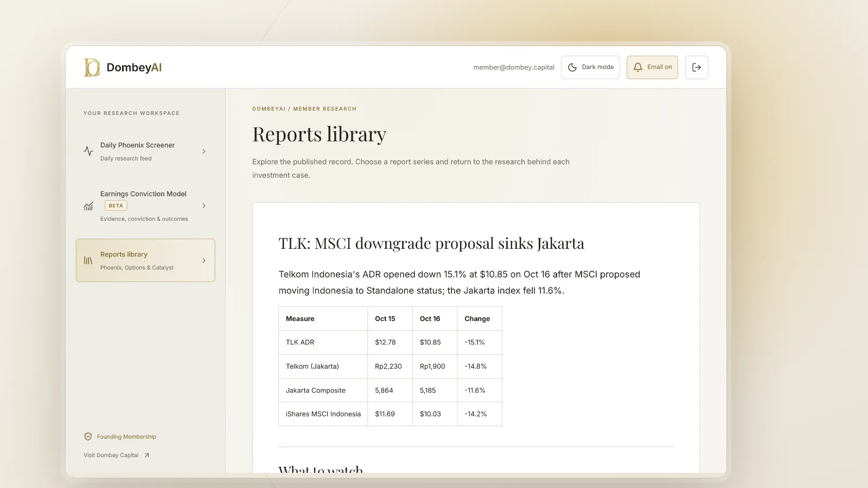The width and height of the screenshot is (868, 488).
Task: Click the TLK ADR row label
Action: pos(300,342)
